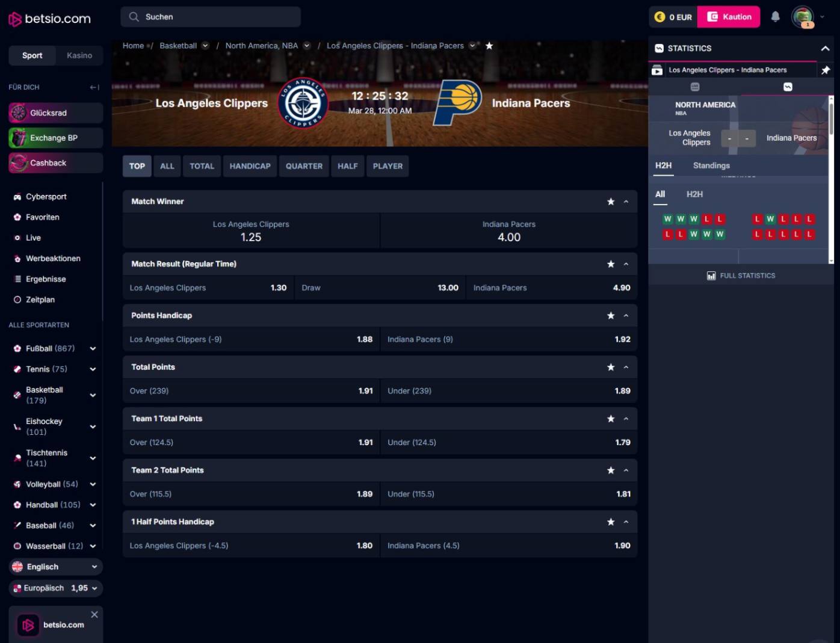This screenshot has height=643, width=840.
Task: Click the Live section icon
Action: [x=17, y=238]
